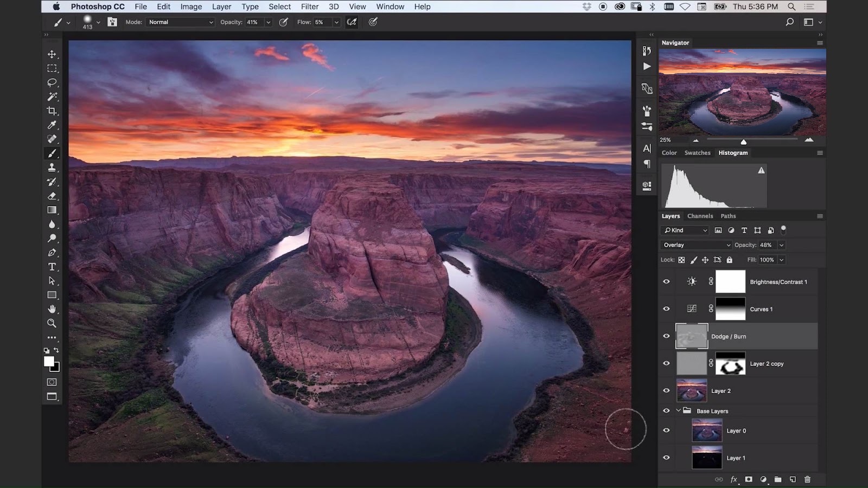Hide the Curves 1 layer
The width and height of the screenshot is (868, 488).
point(666,309)
